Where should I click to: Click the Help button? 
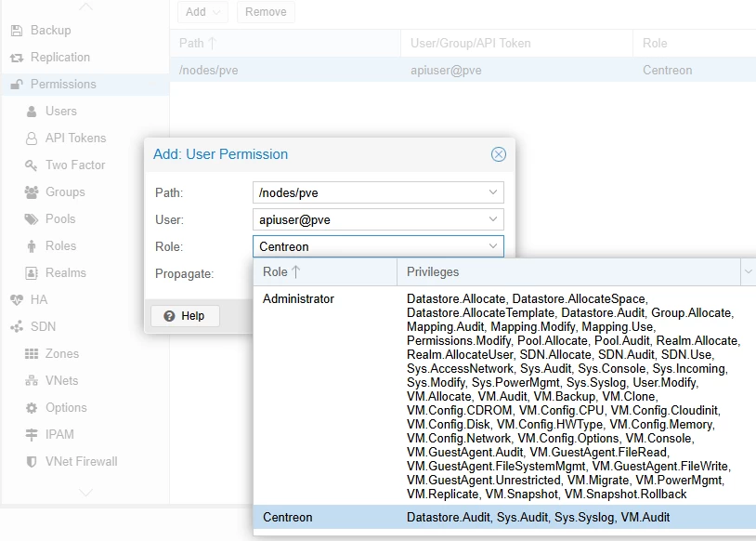coord(185,316)
